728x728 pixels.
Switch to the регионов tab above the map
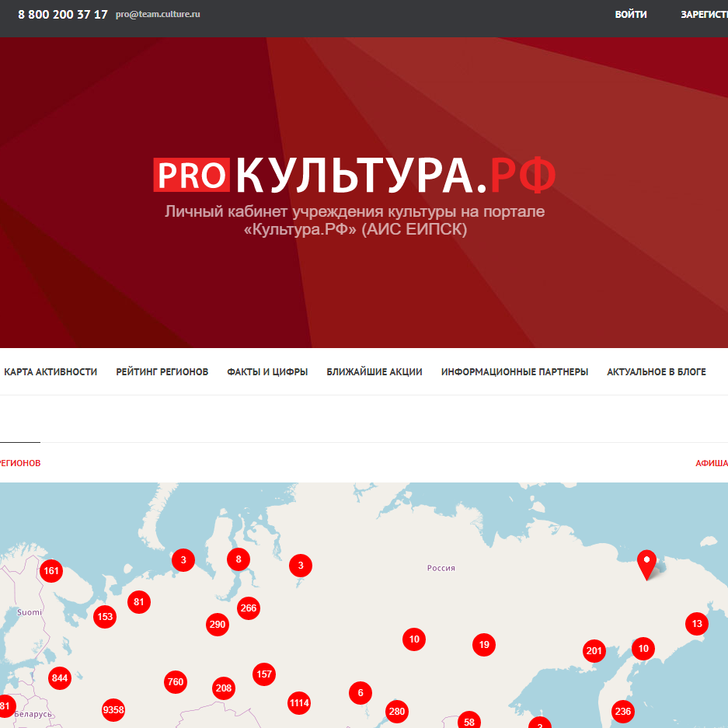pos(20,463)
